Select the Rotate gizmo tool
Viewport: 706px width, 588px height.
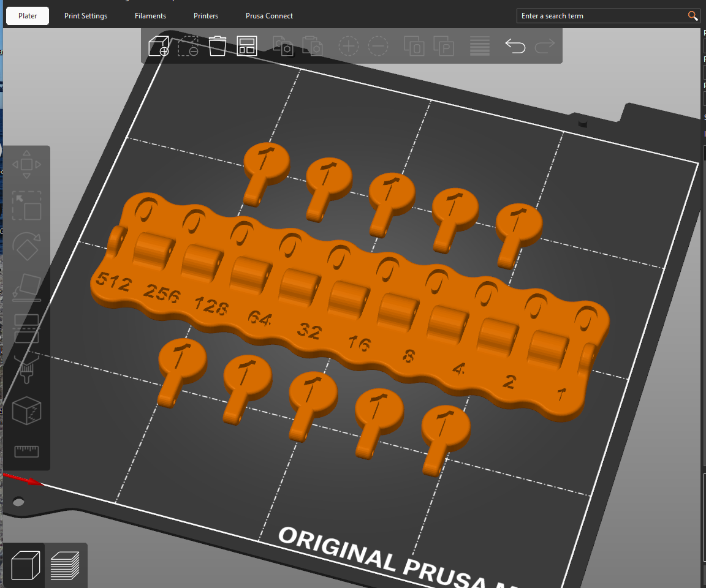(26, 246)
